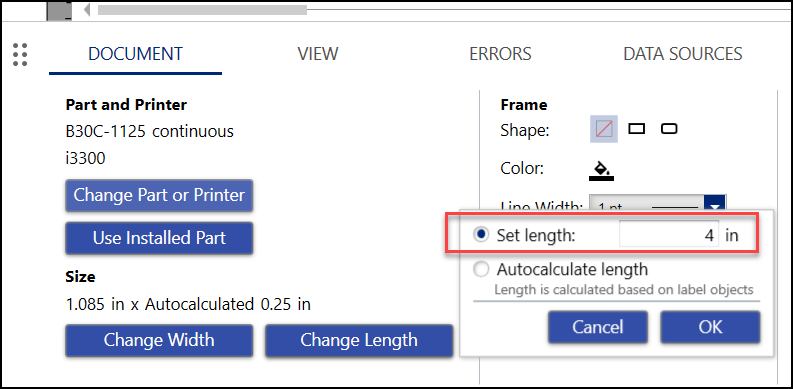Switch to the DOCUMENT tab
Viewport: 793px width, 389px height.
click(136, 54)
